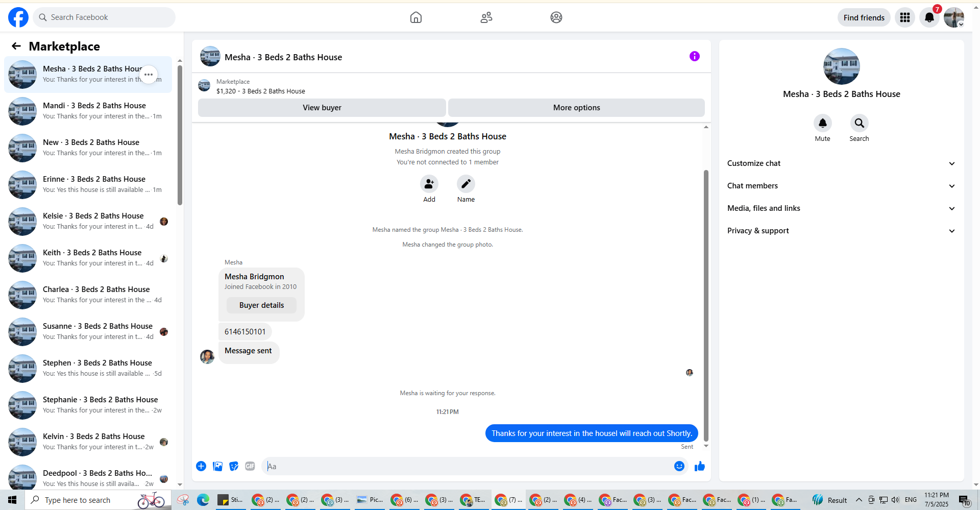Click the Windows taskbar search box
Viewport: 980px width, 510px height.
(x=97, y=500)
